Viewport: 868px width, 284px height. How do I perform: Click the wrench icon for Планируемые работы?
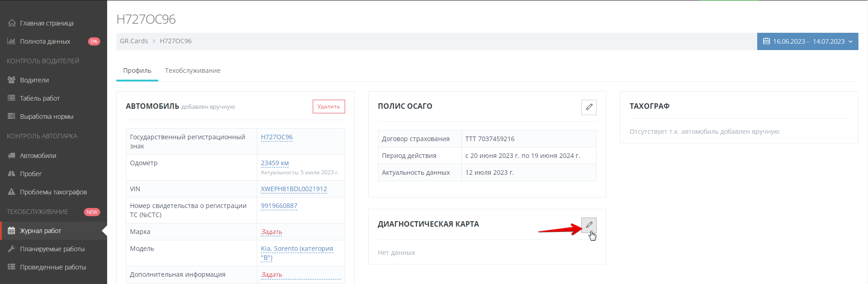click(x=12, y=249)
